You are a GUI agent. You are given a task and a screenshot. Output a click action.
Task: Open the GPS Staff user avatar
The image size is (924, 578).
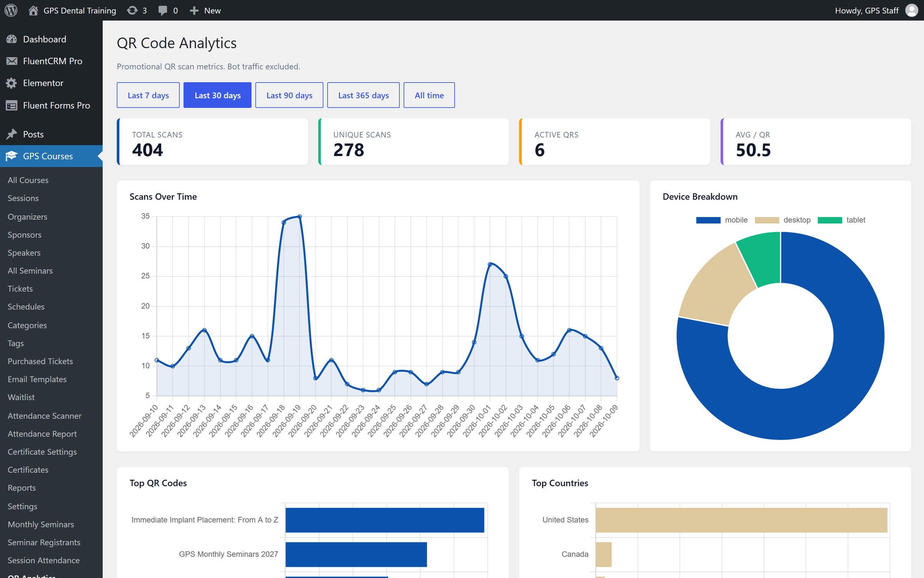click(912, 10)
